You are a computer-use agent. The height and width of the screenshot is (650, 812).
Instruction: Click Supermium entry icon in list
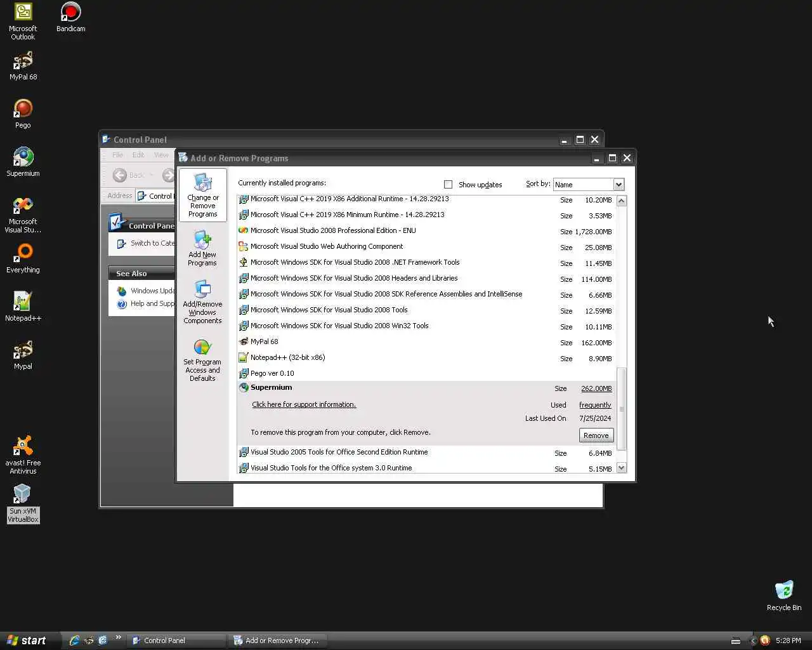[x=243, y=387]
